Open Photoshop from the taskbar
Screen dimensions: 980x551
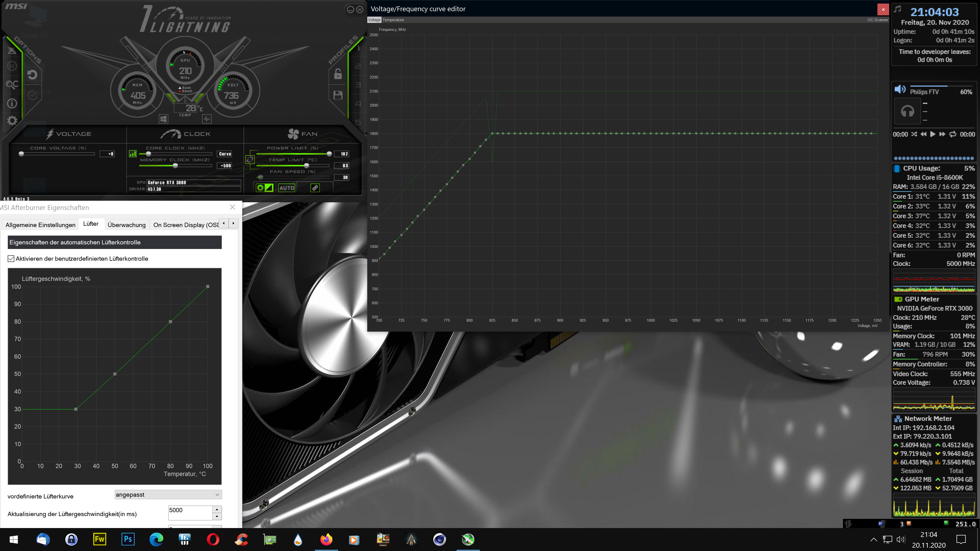[128, 539]
